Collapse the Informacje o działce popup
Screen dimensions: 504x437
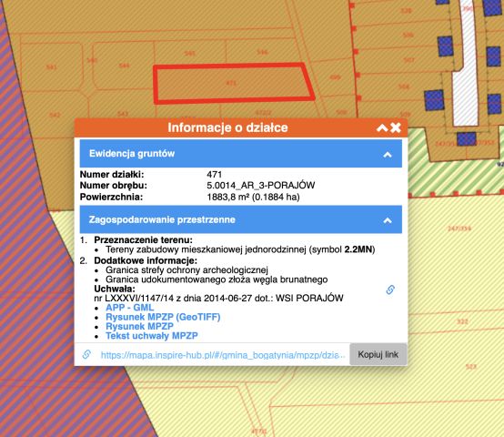click(x=382, y=128)
